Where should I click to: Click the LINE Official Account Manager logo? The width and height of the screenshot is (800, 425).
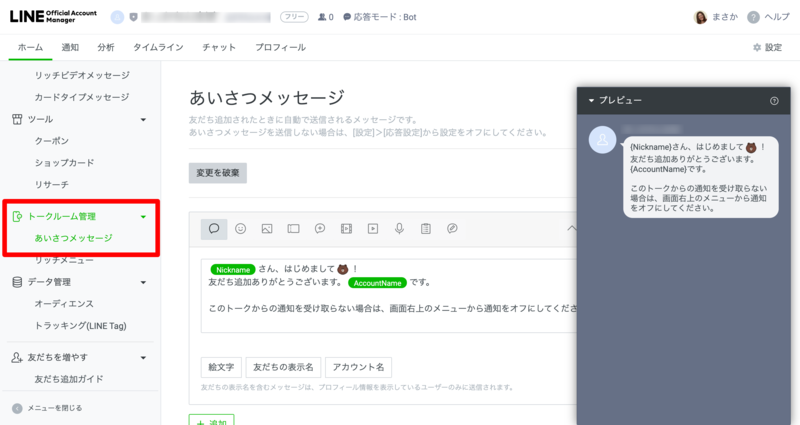point(53,16)
